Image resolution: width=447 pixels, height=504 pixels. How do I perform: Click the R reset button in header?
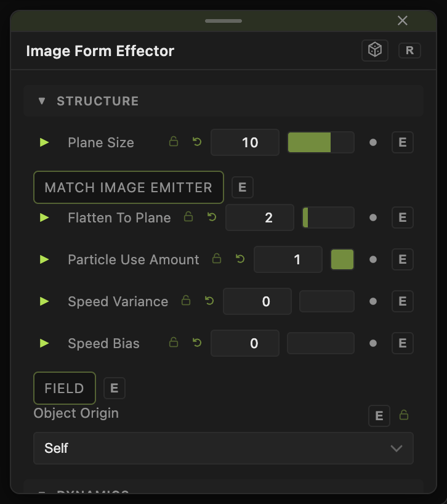[x=409, y=51]
